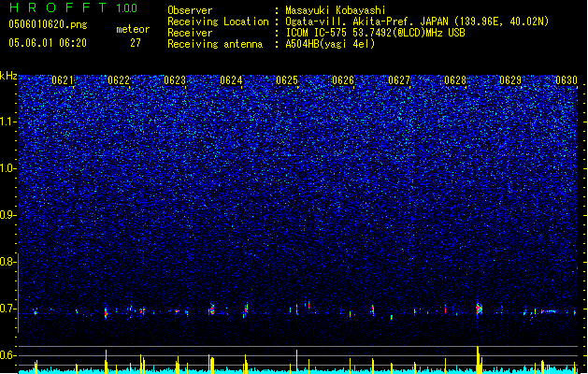The image size is (588, 374).
Task: Click the 'meteor' label
Action: click(x=133, y=29)
